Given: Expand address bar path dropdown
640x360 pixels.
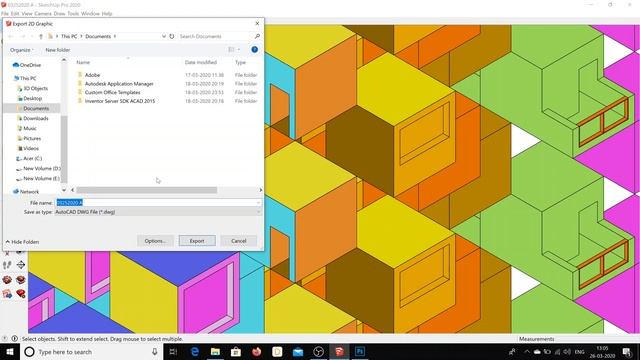Looking at the screenshot, I should pos(164,36).
